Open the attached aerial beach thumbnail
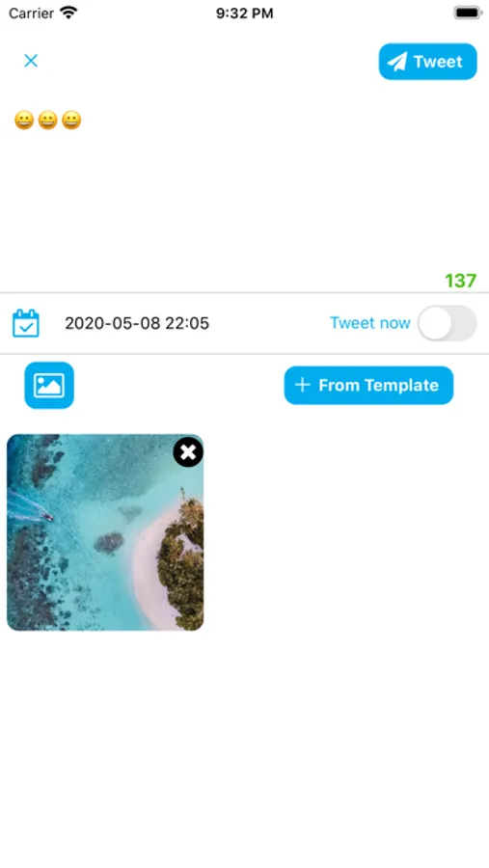This screenshot has height=868, width=489. tap(105, 532)
